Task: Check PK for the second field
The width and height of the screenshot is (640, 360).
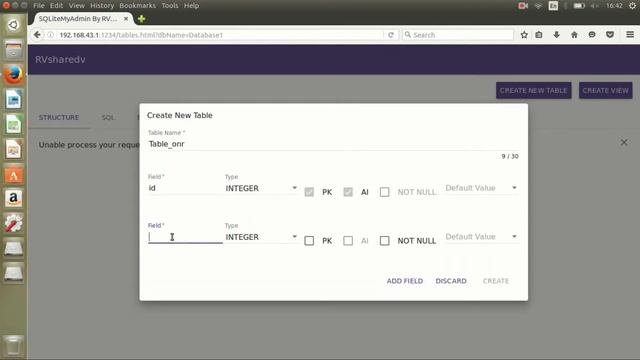Action: coord(309,241)
